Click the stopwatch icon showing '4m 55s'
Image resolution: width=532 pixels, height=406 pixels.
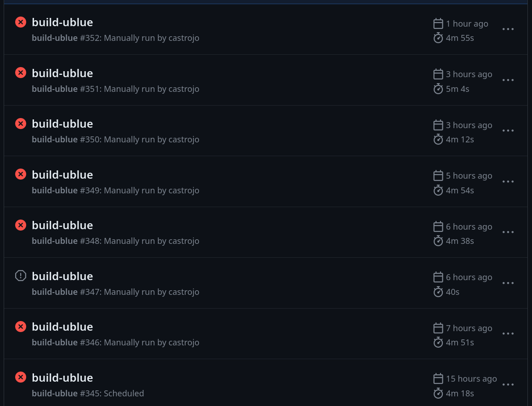(438, 38)
